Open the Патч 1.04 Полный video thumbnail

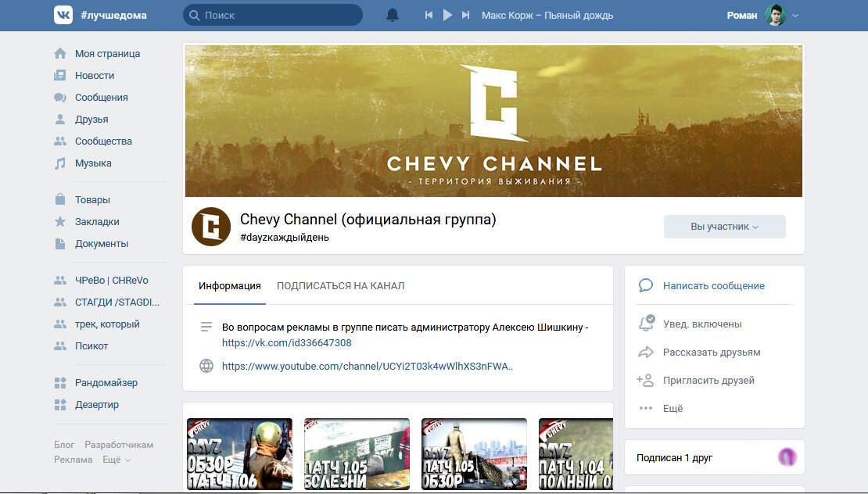pos(576,453)
